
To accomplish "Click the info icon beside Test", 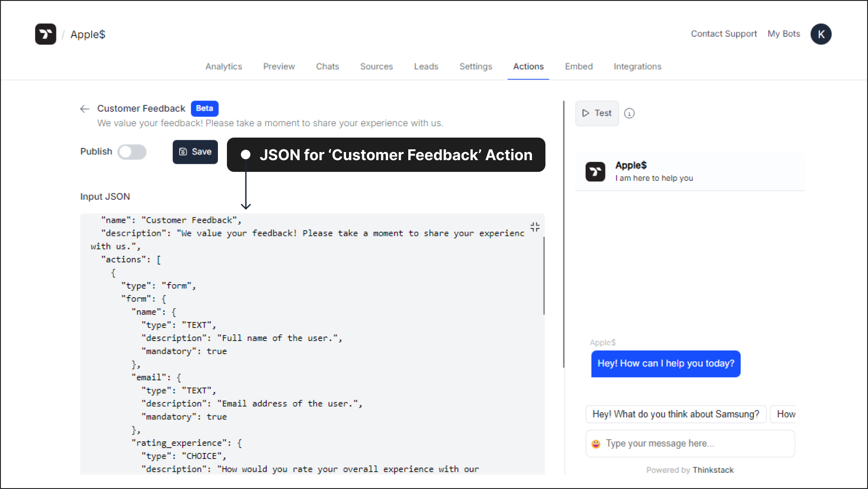I will [x=629, y=114].
